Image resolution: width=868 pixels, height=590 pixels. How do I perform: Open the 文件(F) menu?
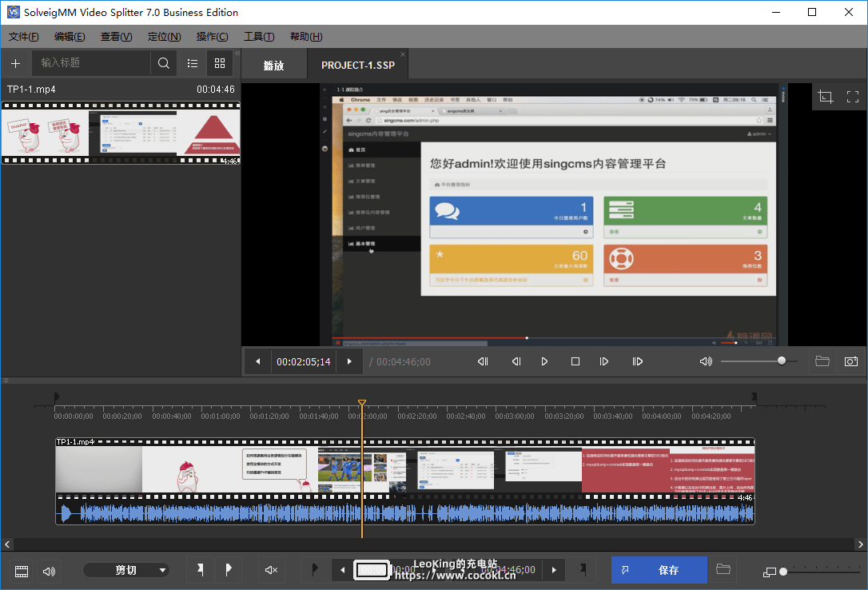click(23, 37)
